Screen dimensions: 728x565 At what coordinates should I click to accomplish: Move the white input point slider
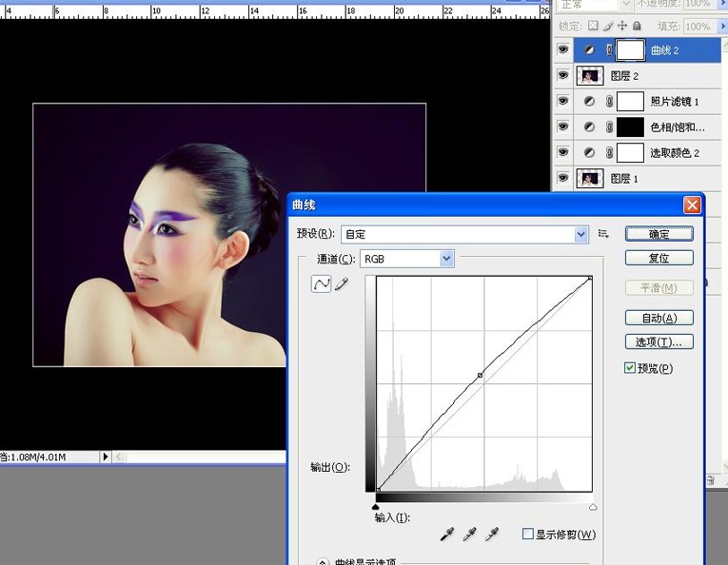pos(593,508)
